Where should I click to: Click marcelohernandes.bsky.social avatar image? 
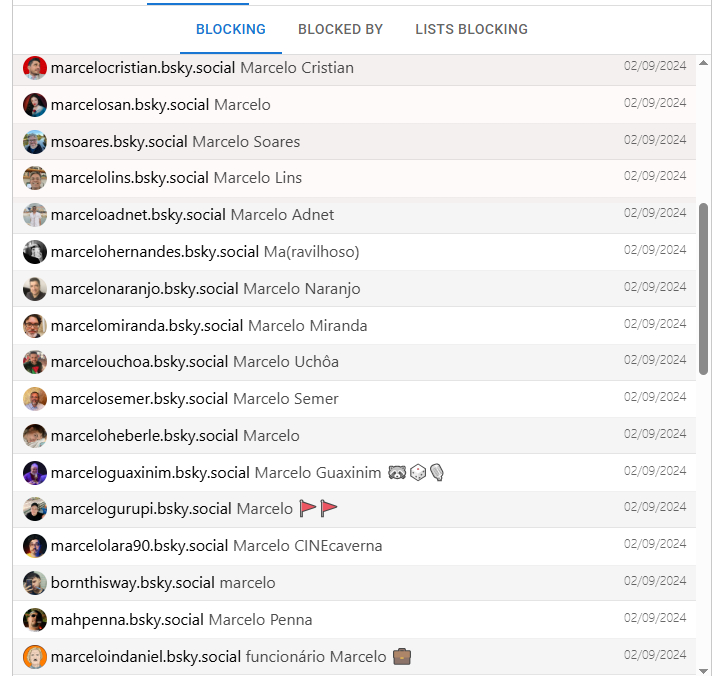pyautogui.click(x=35, y=252)
